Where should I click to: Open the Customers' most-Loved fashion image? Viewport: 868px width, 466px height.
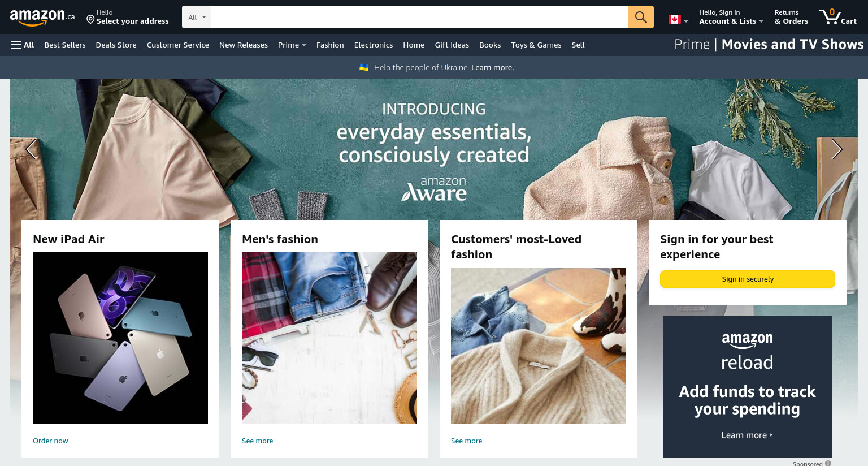pyautogui.click(x=539, y=346)
